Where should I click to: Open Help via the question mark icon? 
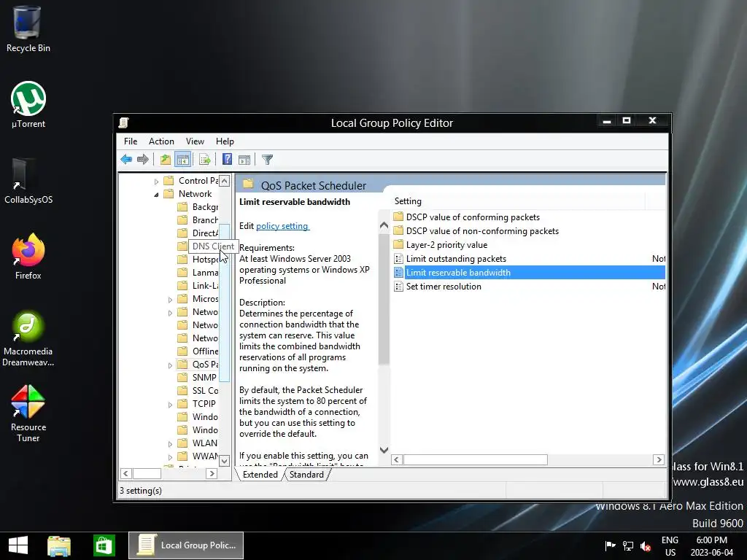[228, 160]
